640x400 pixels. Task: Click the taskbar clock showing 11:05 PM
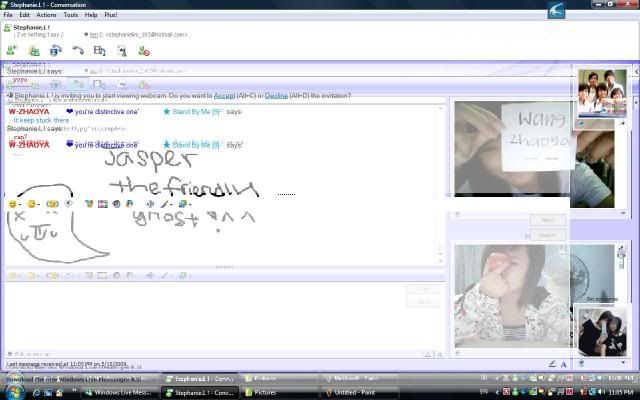pos(620,392)
